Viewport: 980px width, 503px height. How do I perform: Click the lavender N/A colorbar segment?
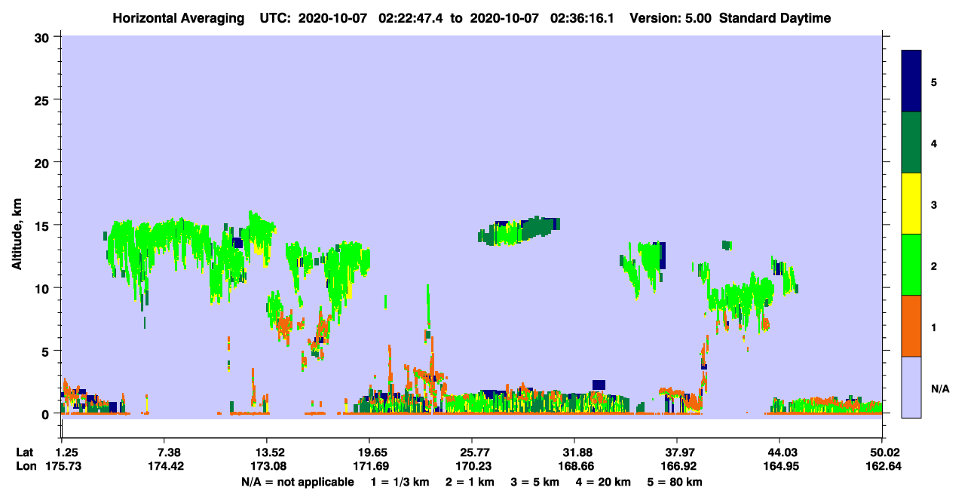point(911,387)
